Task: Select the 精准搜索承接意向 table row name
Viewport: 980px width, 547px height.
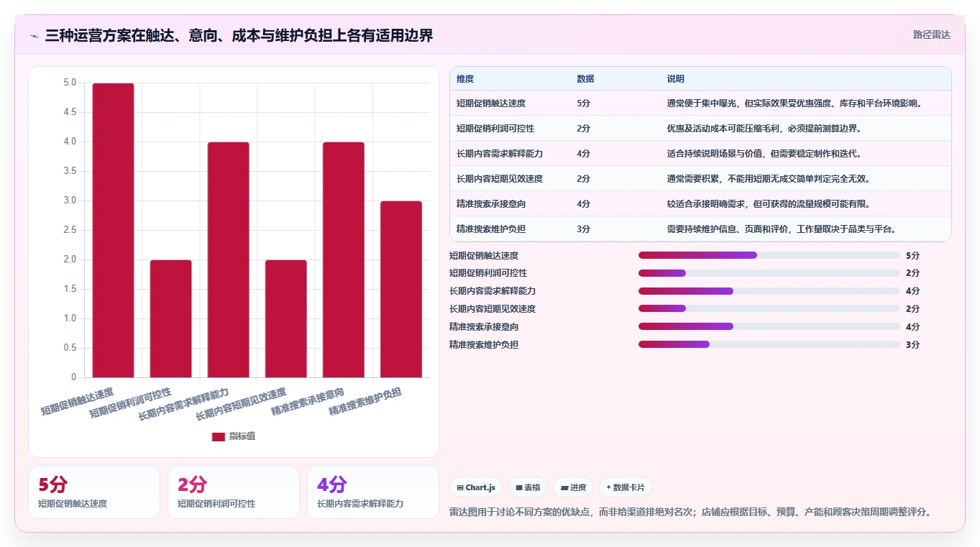Action: tap(491, 203)
